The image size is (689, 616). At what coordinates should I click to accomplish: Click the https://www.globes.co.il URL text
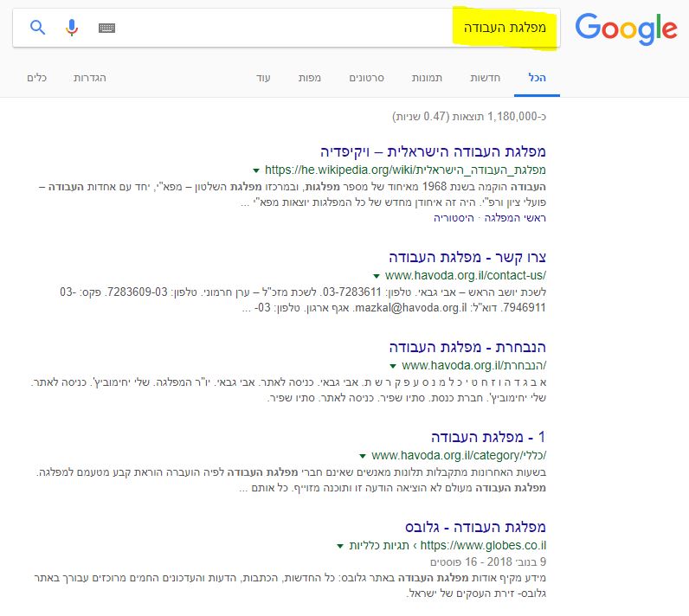point(483,546)
